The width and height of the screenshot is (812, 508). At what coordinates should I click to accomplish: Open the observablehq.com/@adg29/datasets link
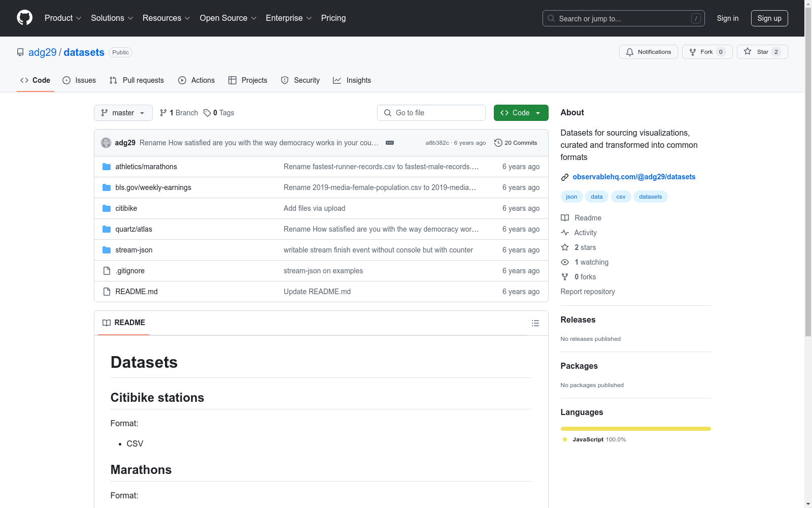tap(634, 177)
